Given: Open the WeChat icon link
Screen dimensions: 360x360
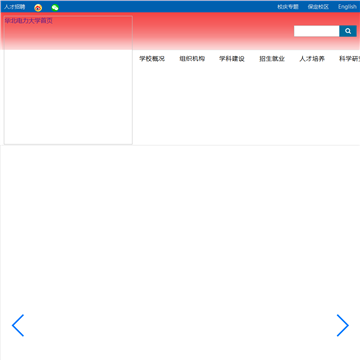Looking at the screenshot, I should tap(55, 8).
